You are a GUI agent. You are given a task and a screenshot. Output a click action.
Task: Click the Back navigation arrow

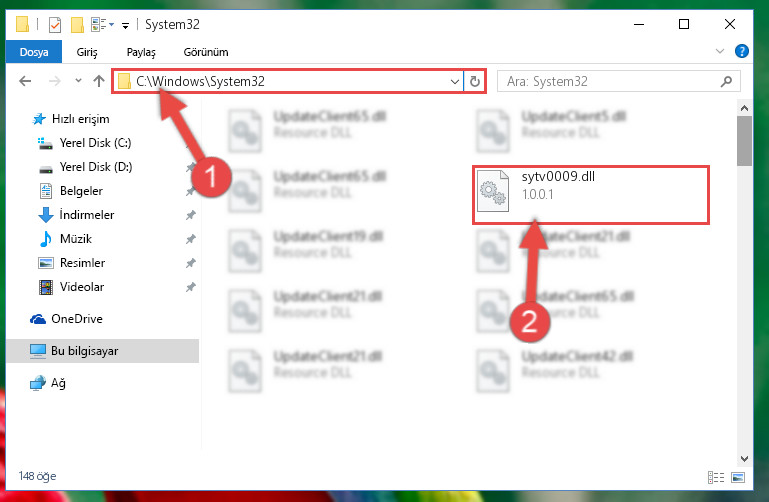[x=25, y=81]
